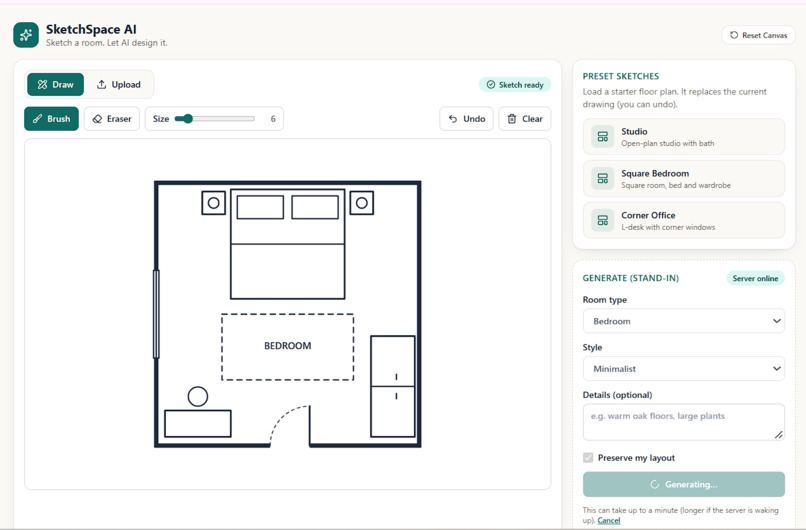The image size is (806, 530).
Task: Click the Square Bedroom floor-plan icon
Action: [602, 178]
